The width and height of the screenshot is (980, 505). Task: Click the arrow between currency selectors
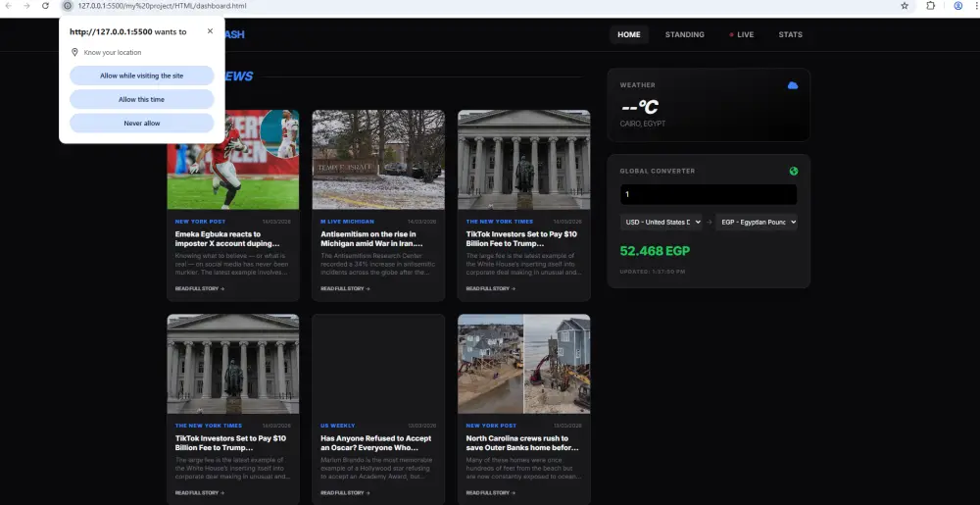[709, 222]
